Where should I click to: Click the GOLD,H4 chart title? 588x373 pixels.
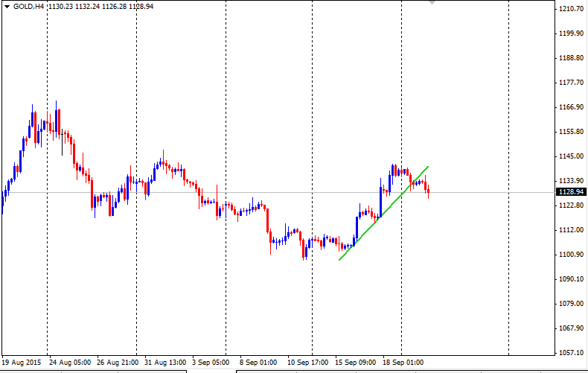[x=28, y=7]
